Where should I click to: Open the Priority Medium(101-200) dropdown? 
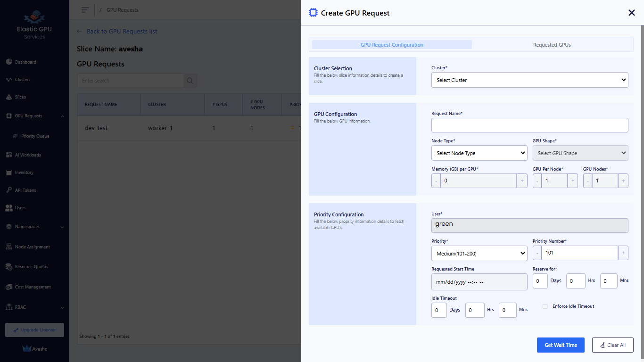click(x=479, y=254)
